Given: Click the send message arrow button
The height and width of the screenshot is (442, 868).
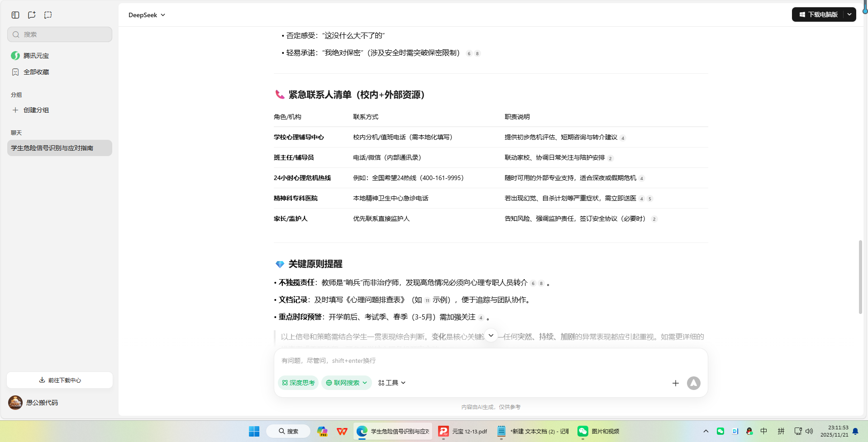Looking at the screenshot, I should click(693, 383).
